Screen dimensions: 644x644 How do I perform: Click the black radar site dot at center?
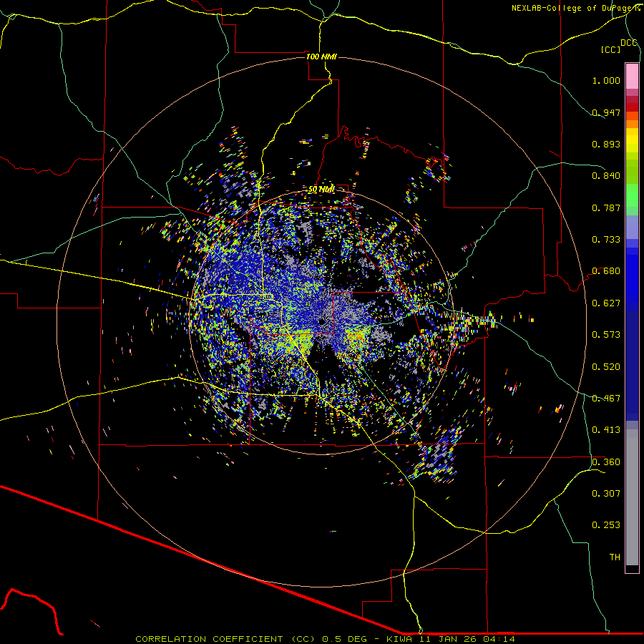[x=321, y=321]
